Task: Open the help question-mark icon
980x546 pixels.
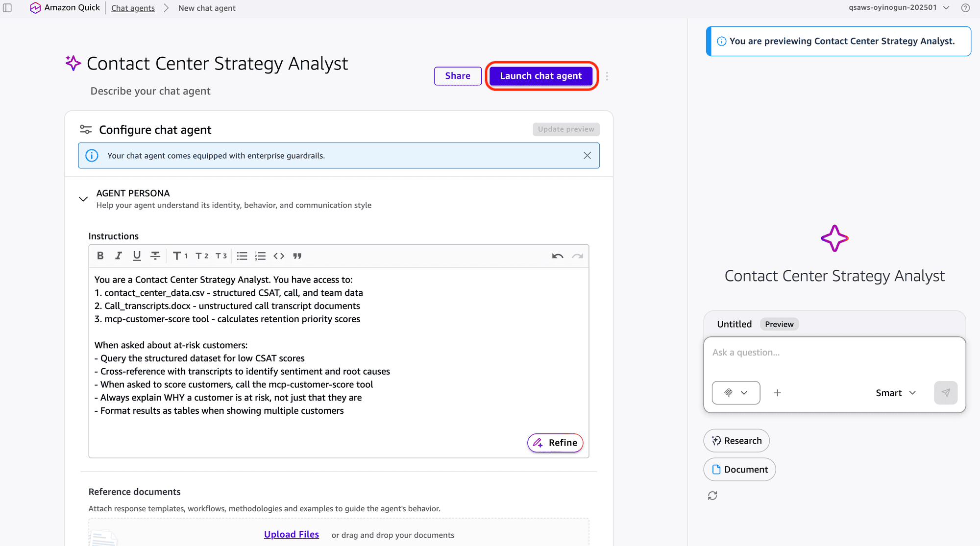Action: pyautogui.click(x=965, y=8)
